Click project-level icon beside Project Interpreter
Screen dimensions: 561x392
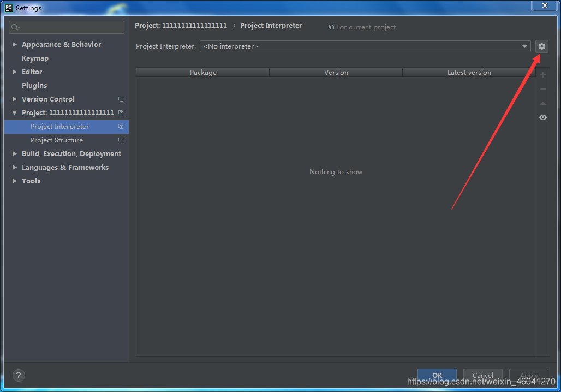121,126
